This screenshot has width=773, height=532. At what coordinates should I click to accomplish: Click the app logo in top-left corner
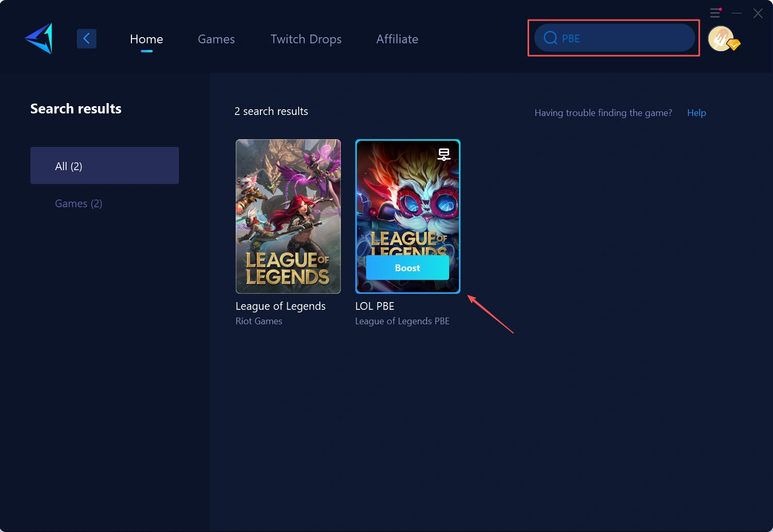coord(38,38)
